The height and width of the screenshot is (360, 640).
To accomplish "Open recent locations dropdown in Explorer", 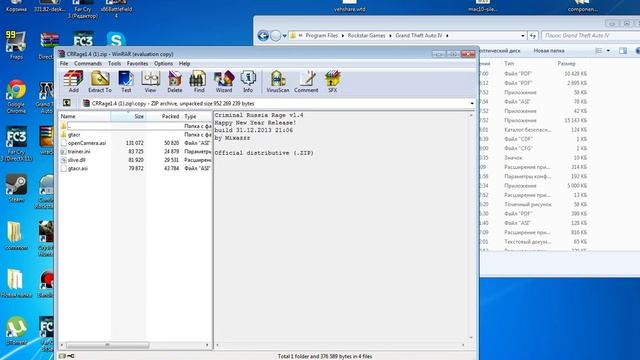I will click(284, 36).
